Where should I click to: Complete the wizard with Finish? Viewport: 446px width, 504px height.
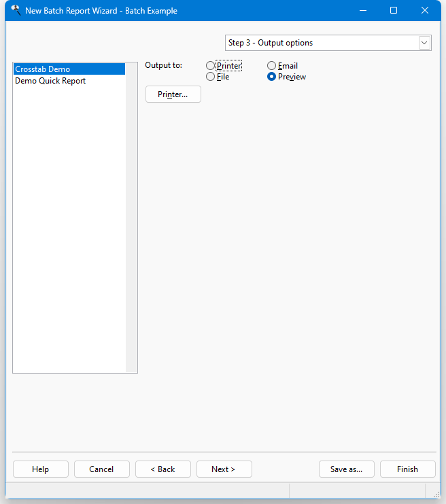coord(407,469)
